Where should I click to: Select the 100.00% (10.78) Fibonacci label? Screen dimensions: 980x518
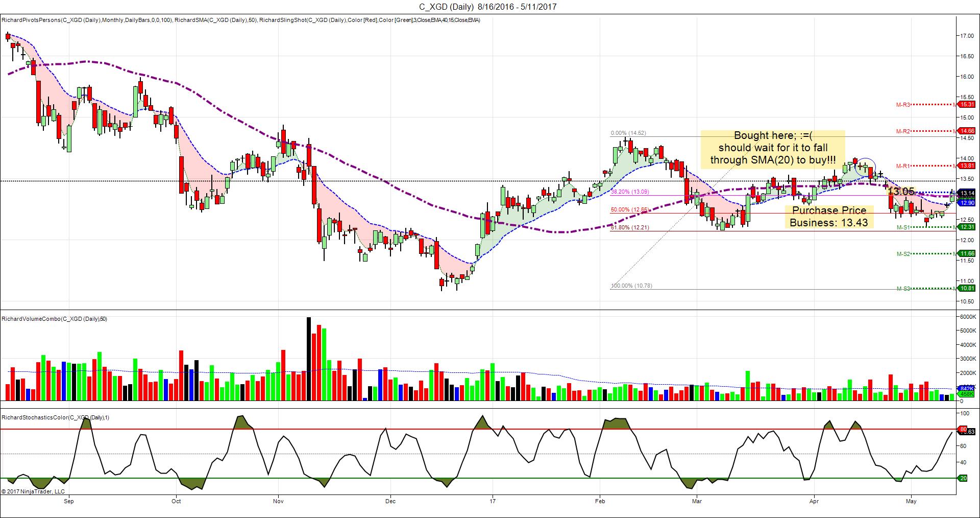click(631, 286)
